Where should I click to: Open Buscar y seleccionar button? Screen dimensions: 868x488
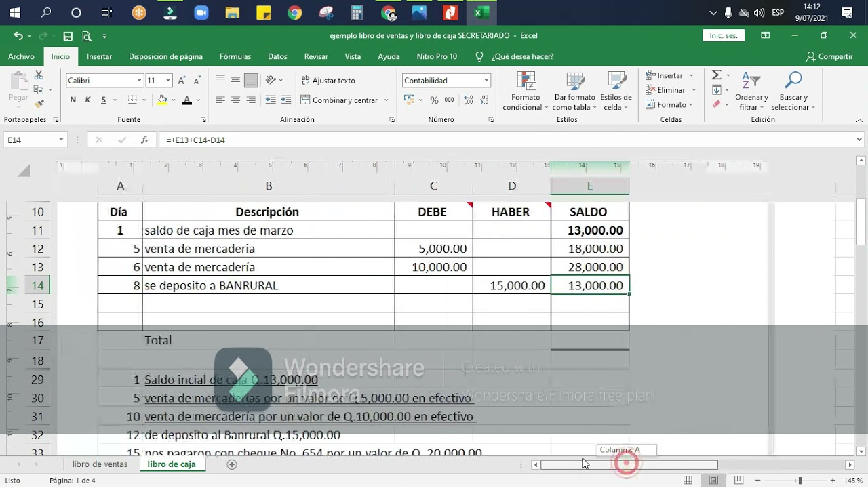[x=793, y=91]
